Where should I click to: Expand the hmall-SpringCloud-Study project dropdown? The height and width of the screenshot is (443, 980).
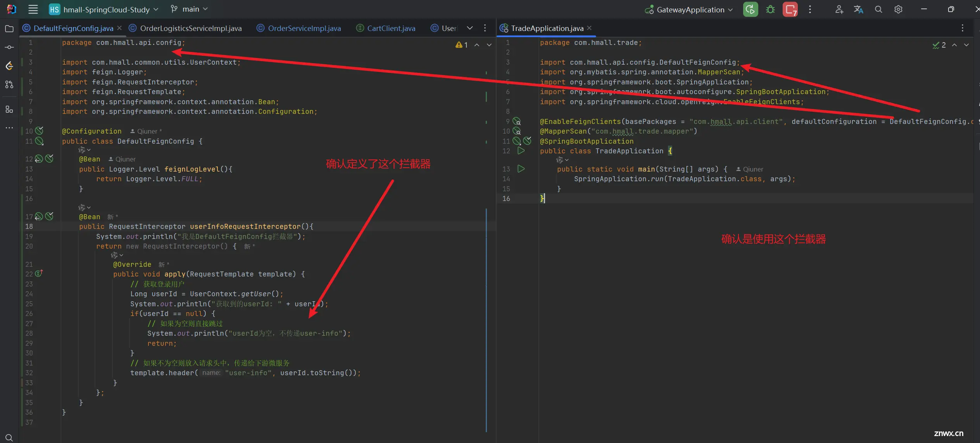104,9
